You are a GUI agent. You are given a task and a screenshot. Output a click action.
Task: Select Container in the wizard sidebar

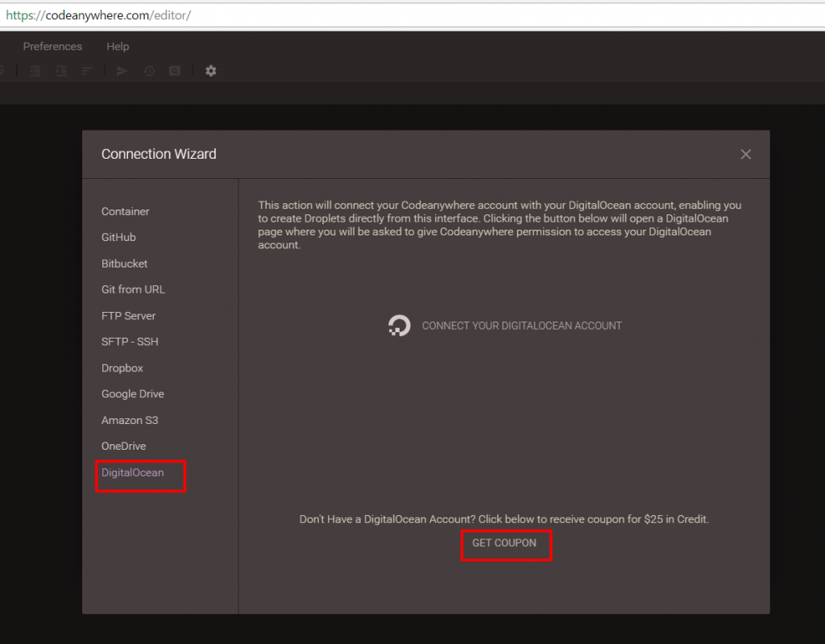coord(125,211)
